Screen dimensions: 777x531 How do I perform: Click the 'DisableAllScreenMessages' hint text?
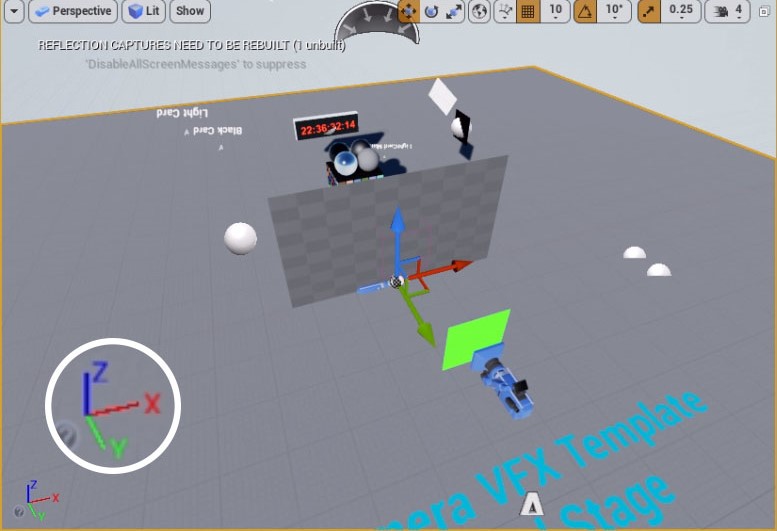click(x=196, y=64)
